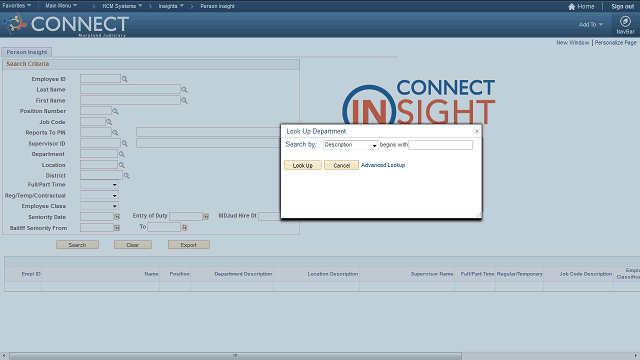This screenshot has height=360, width=640.
Task: Open the Employee ID lookup magnifier
Action: (125, 79)
